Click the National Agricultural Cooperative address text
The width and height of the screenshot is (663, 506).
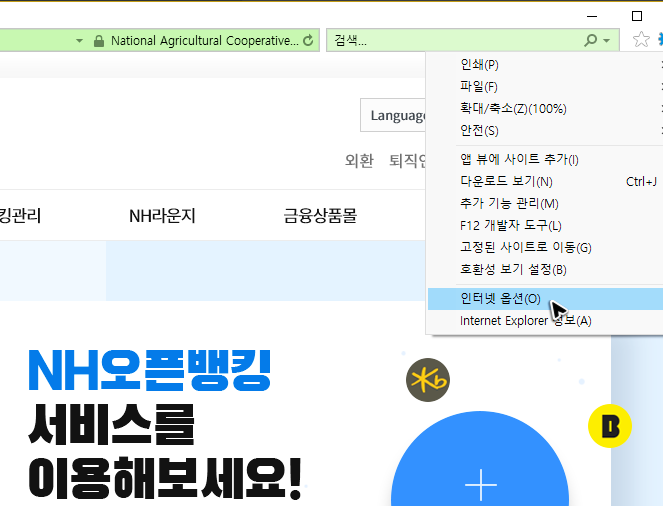205,41
